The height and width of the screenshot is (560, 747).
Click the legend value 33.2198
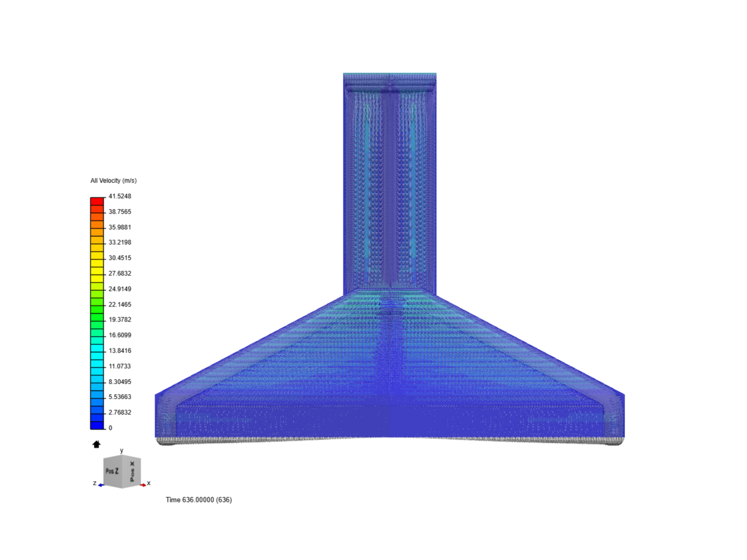tap(120, 242)
